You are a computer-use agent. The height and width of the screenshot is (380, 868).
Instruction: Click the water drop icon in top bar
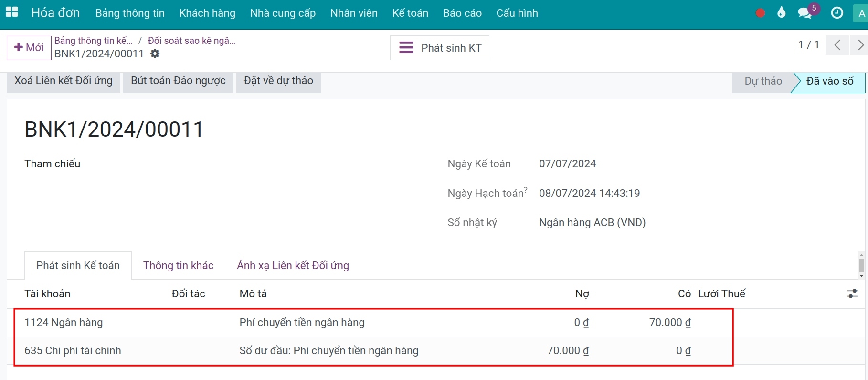point(781,12)
